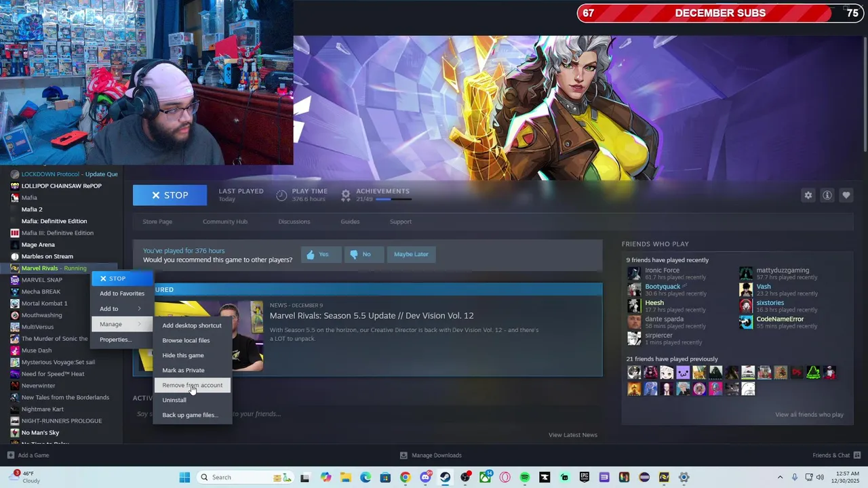The height and width of the screenshot is (488, 868).
Task: Open Friends & Chat
Action: click(x=836, y=455)
